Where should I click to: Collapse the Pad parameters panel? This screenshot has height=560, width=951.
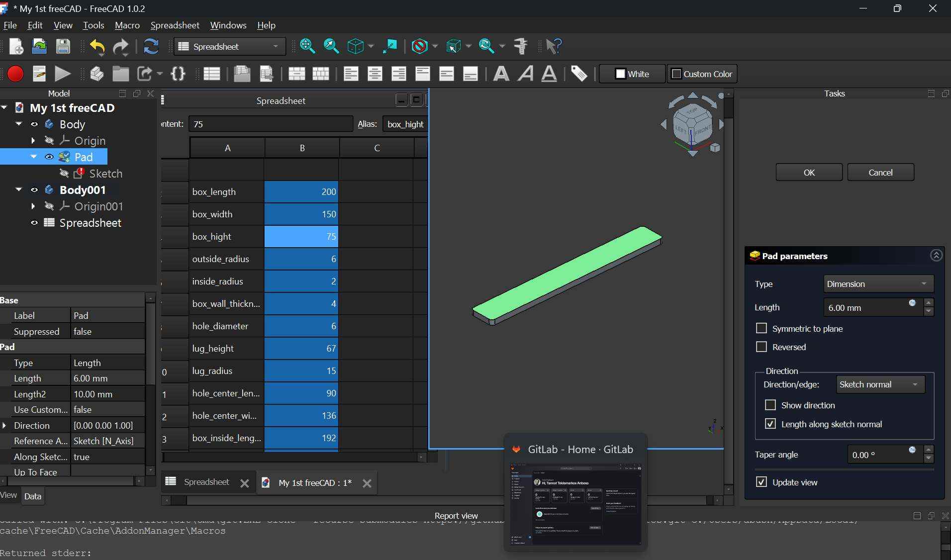936,256
